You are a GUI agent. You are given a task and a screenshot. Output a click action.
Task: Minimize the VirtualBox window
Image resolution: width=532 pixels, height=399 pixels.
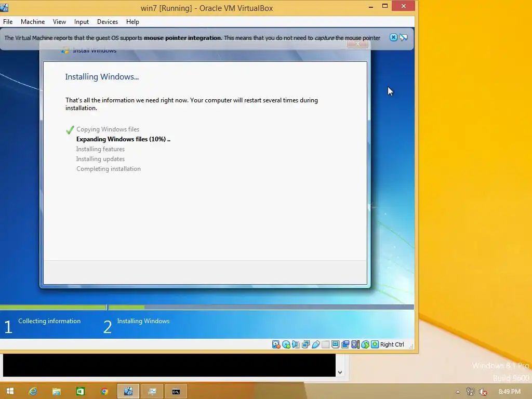pos(371,6)
